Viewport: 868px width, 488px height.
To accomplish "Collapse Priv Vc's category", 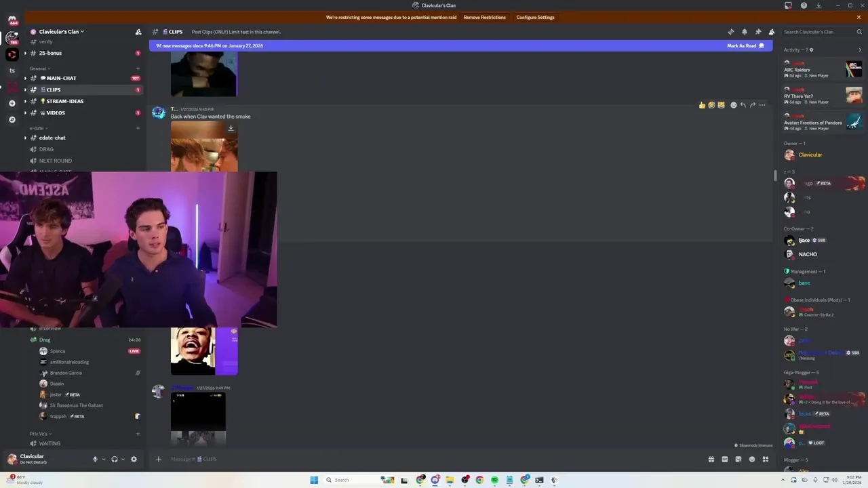I will pyautogui.click(x=41, y=433).
